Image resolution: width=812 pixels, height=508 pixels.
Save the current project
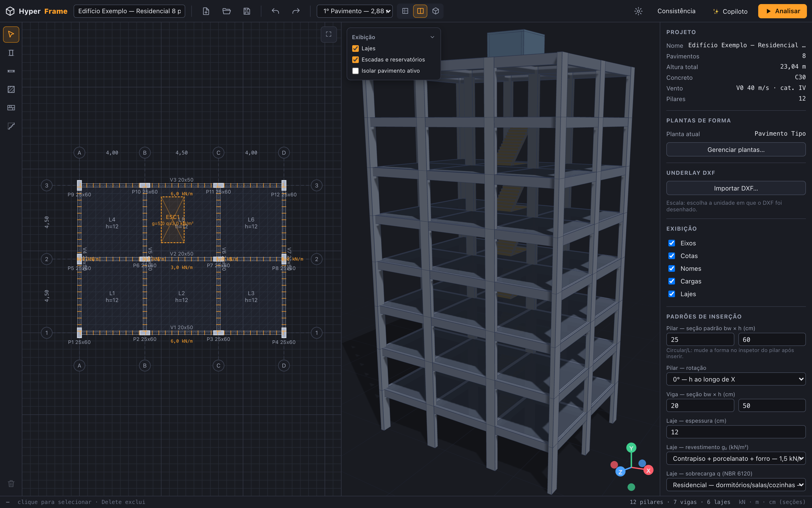click(x=247, y=11)
